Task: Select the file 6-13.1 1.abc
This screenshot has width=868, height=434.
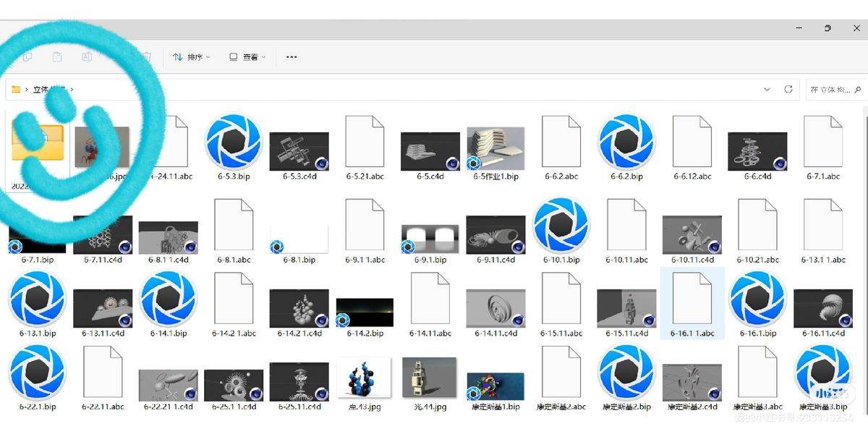Action: coord(823,231)
